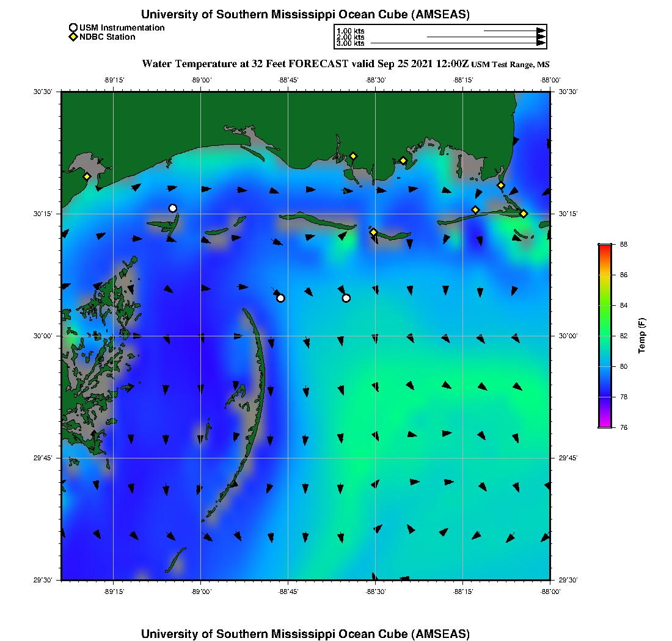
Task: Click the 3.00 kts label in the velocity legend
Action: [x=350, y=43]
